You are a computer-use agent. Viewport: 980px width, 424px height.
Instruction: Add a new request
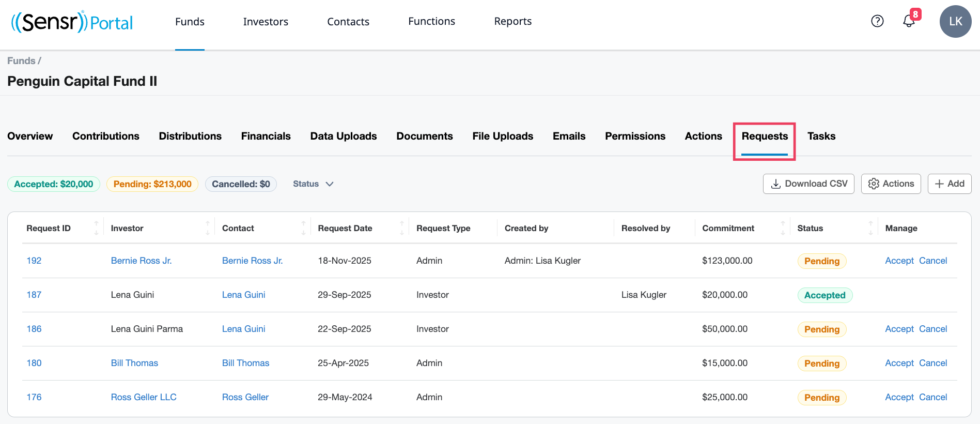pos(950,184)
